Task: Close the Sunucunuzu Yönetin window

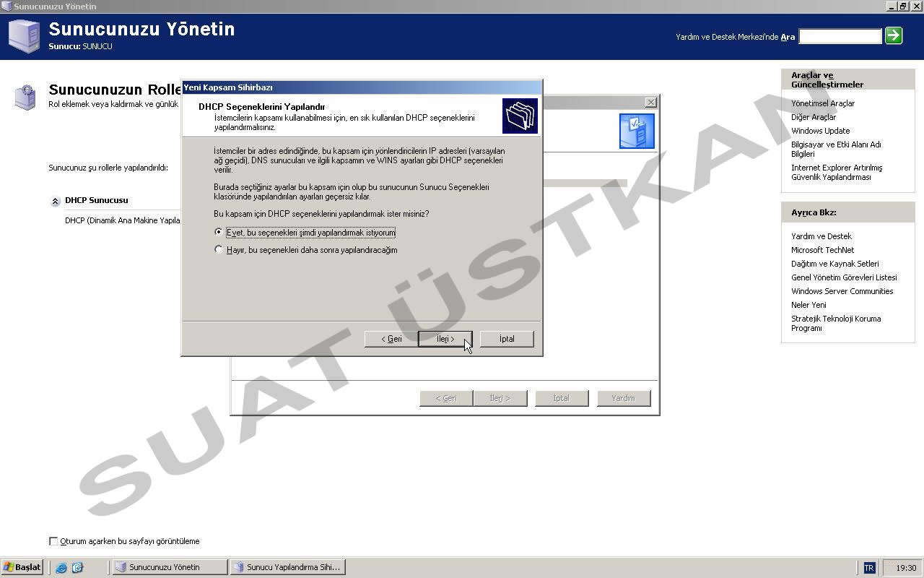Action: (x=916, y=6)
